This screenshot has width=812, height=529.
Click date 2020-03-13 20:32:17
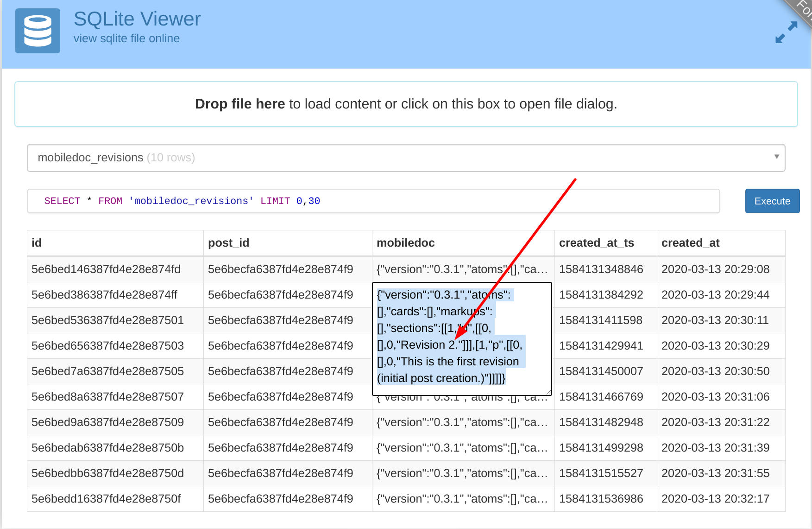pos(715,499)
